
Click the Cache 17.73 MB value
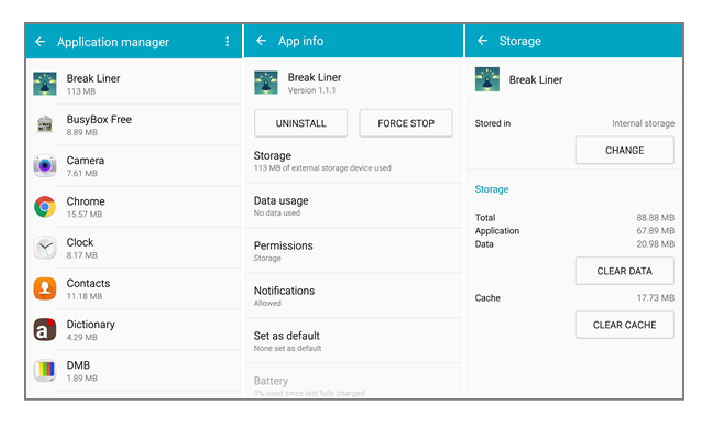[656, 298]
